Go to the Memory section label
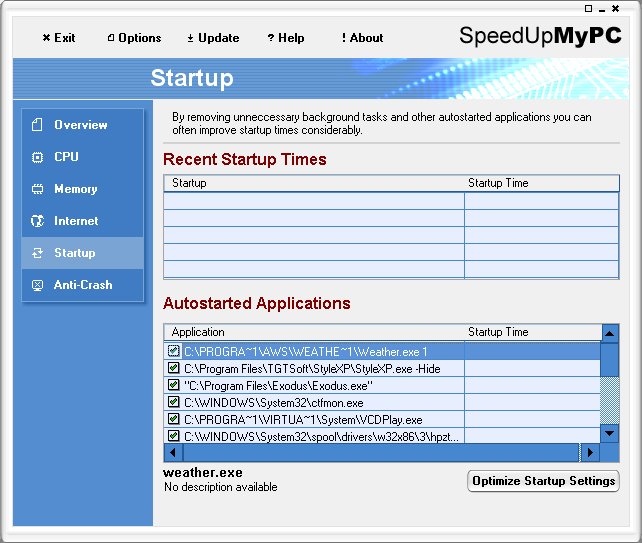 coord(76,189)
